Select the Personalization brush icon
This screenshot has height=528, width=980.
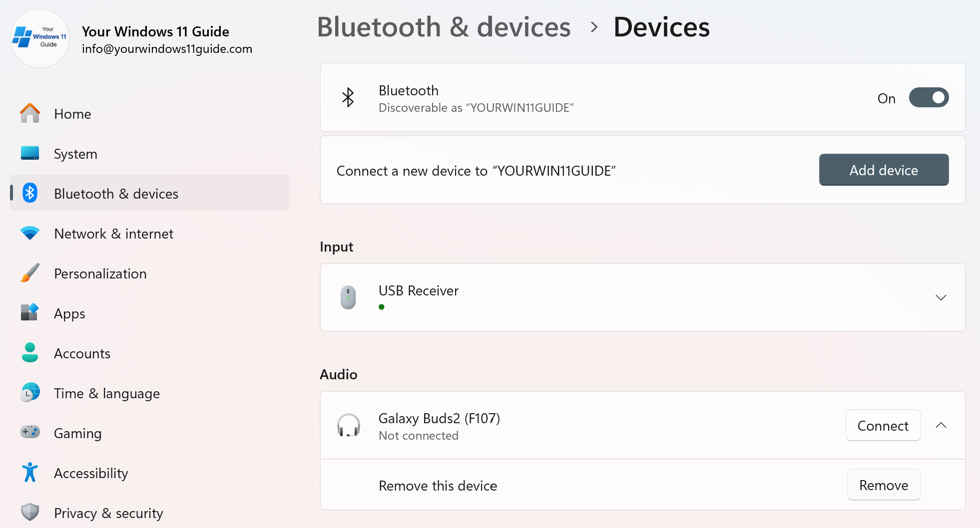[30, 273]
